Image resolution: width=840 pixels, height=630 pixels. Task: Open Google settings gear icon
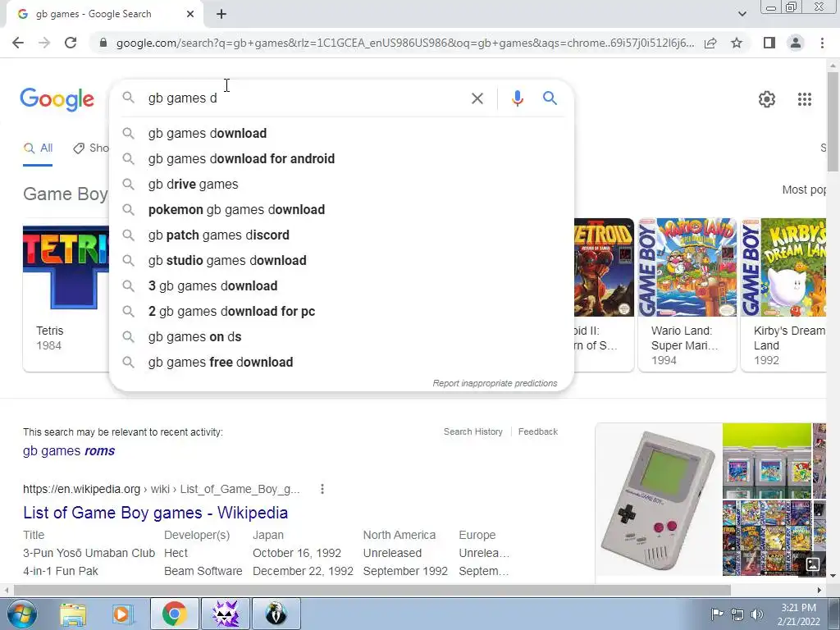point(767,99)
